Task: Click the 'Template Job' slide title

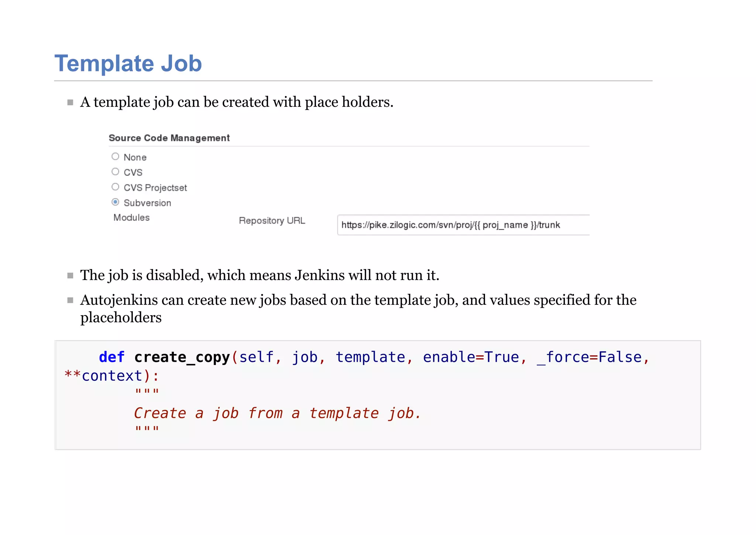Action: 128,64
